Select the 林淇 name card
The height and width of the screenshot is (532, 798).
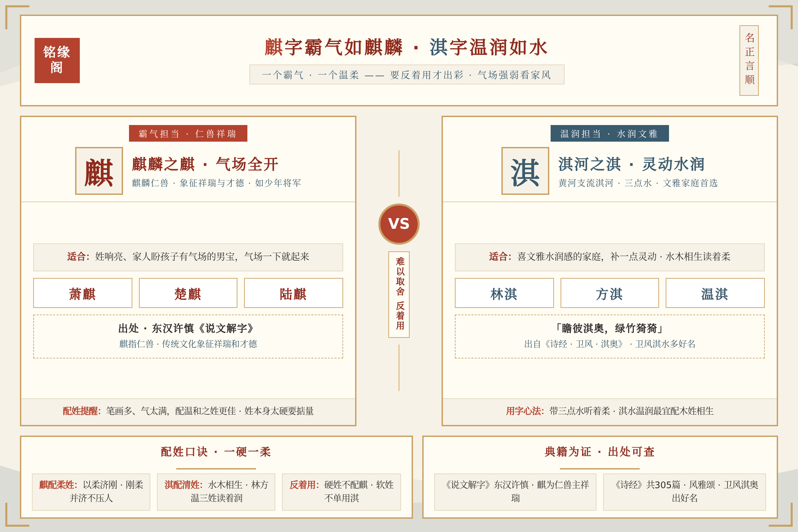(504, 293)
